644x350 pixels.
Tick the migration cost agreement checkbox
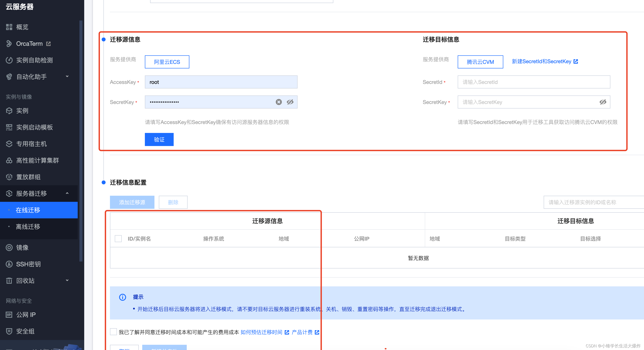tap(113, 332)
